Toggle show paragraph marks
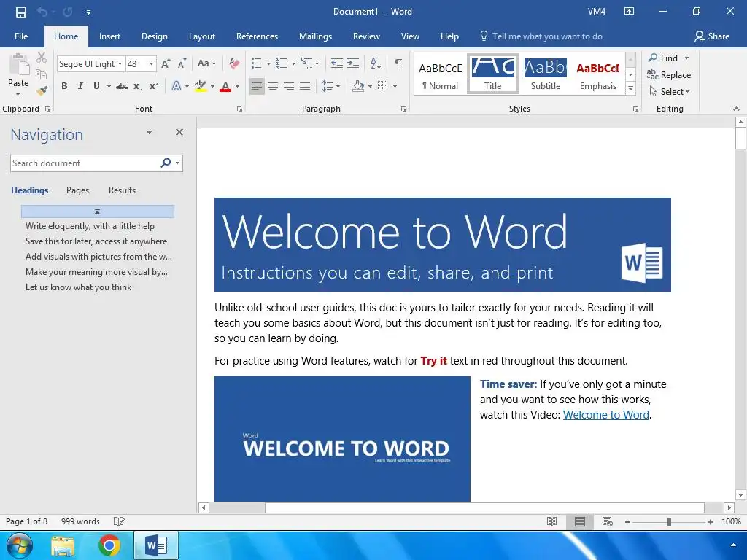 (398, 63)
